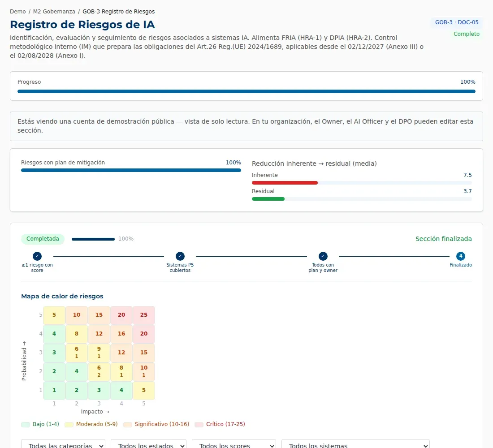Click the Sistemas P5 cubiertos step checkmark
493x448 pixels.
pos(180,256)
